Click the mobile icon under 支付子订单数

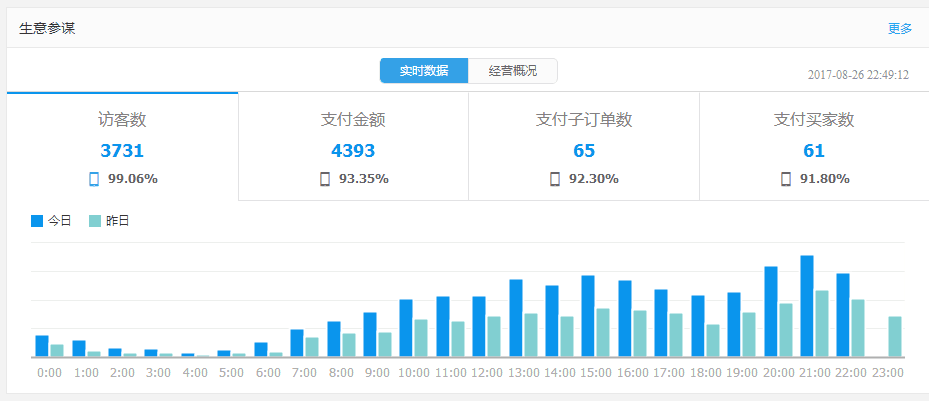(x=555, y=179)
